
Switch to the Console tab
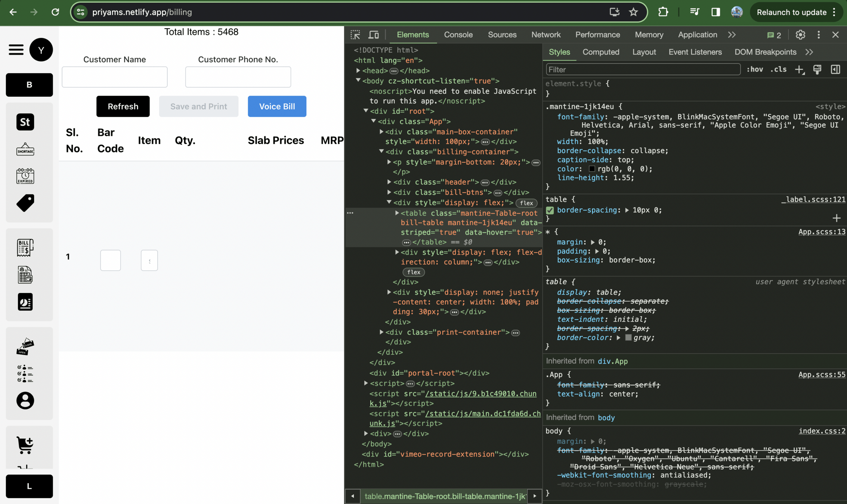pos(458,35)
